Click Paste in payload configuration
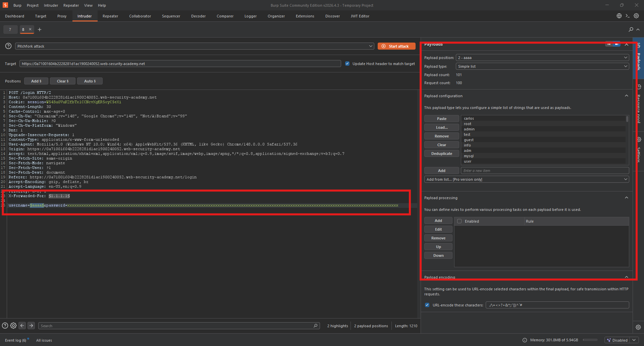644x346 pixels. tap(442, 119)
